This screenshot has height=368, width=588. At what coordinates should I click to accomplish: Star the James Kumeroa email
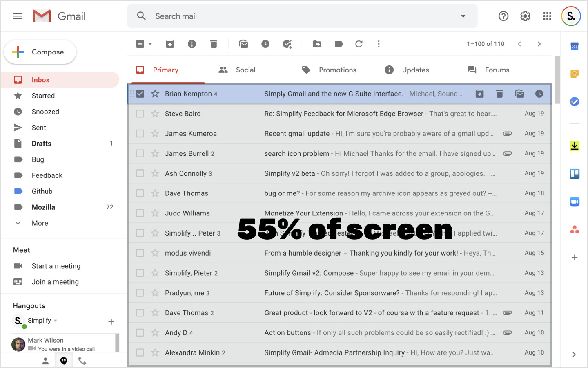click(x=155, y=134)
